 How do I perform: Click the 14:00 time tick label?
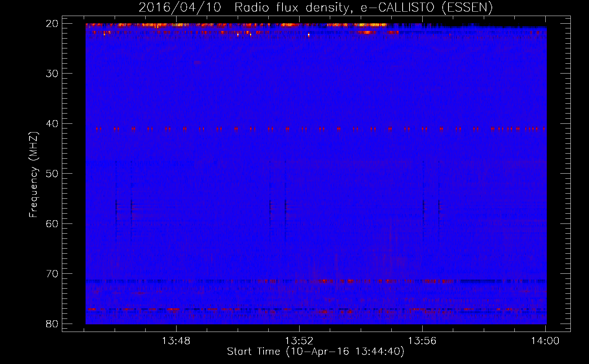545,341
